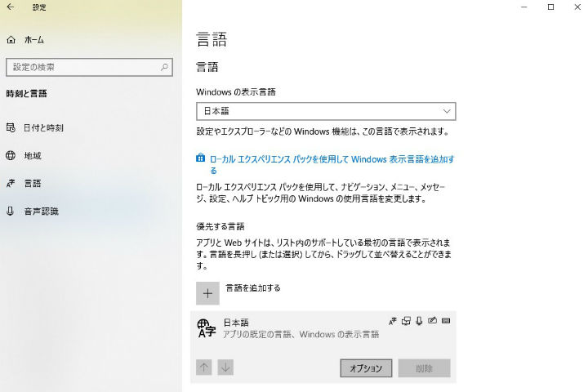This screenshot has width=588, height=392.
Task: Close the 設定 window
Action: 577,7
